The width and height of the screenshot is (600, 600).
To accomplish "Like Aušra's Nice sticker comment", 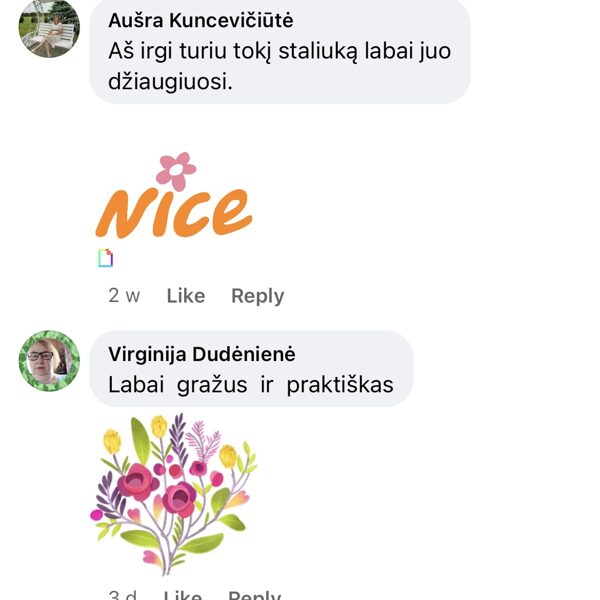I will click(186, 296).
